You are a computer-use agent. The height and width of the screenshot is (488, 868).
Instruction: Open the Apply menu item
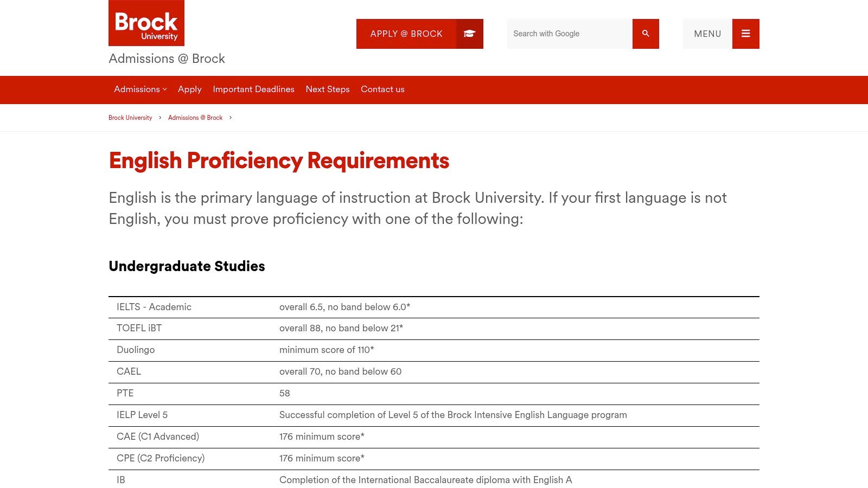[190, 89]
